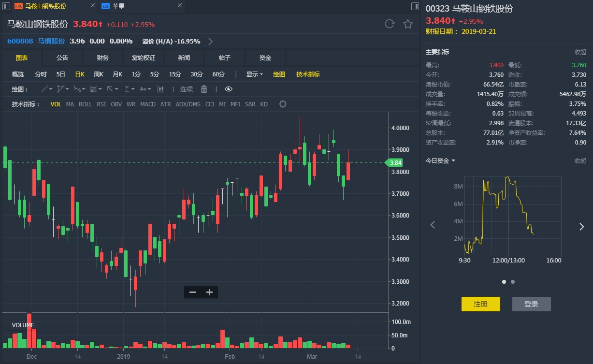Select second pagination dot under funds chart
The width and height of the screenshot is (593, 364).
(x=513, y=281)
